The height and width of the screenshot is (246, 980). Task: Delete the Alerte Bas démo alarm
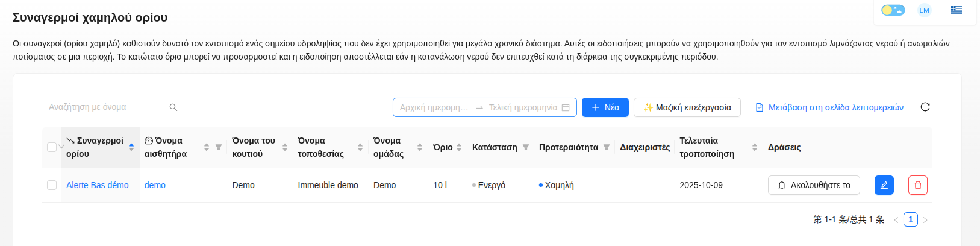[x=918, y=185]
